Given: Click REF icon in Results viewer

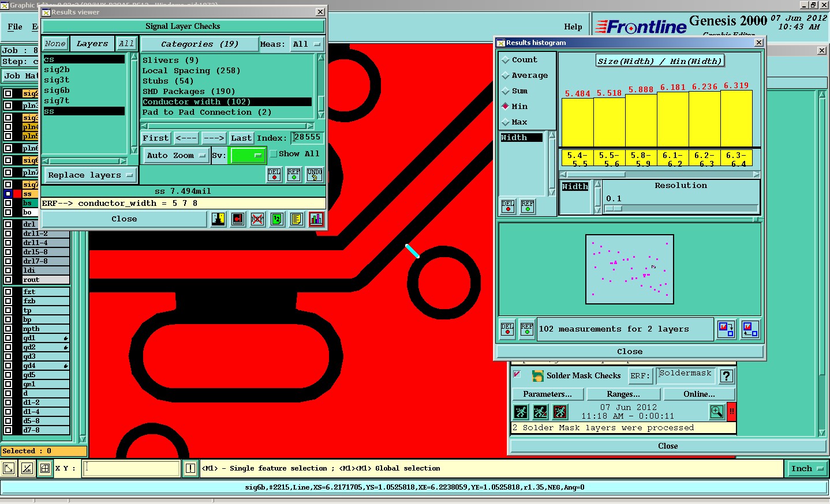Looking at the screenshot, I should point(294,175).
